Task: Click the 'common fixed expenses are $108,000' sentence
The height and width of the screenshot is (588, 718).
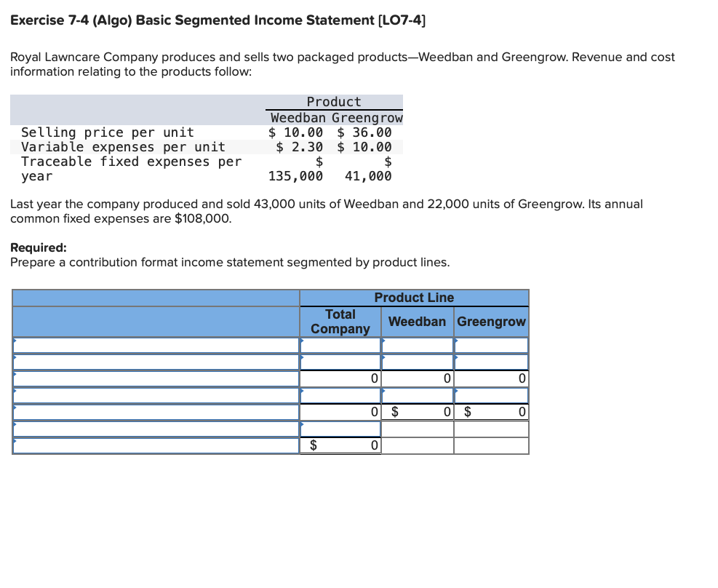Action: tap(121, 219)
